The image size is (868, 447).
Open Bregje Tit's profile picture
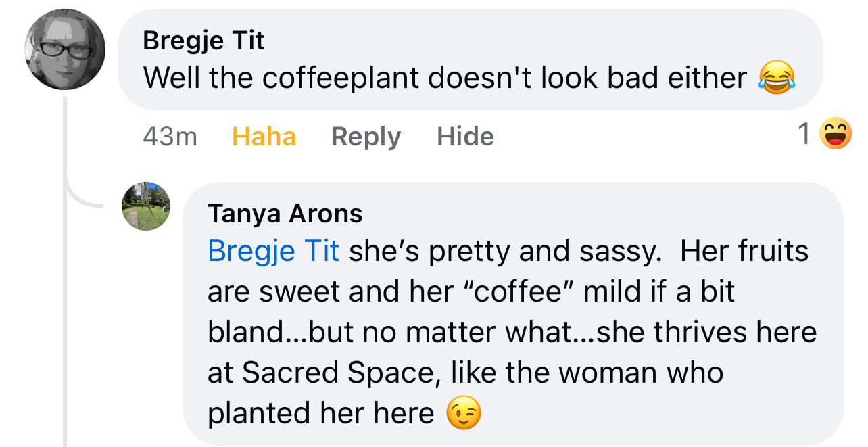tap(65, 50)
